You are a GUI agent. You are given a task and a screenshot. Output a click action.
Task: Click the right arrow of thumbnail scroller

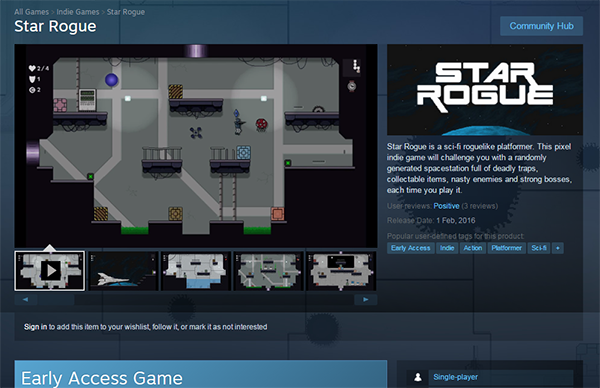[366, 300]
